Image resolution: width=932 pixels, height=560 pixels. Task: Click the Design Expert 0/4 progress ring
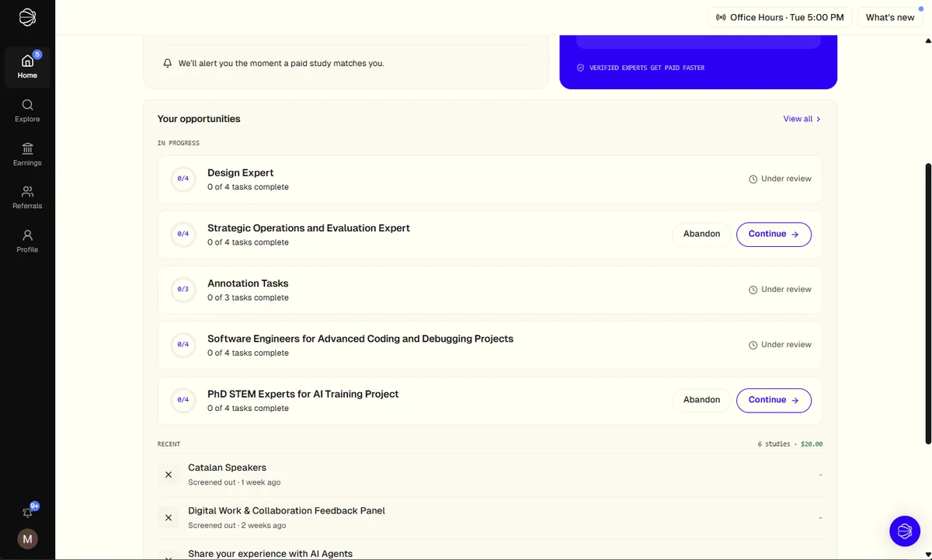point(183,179)
